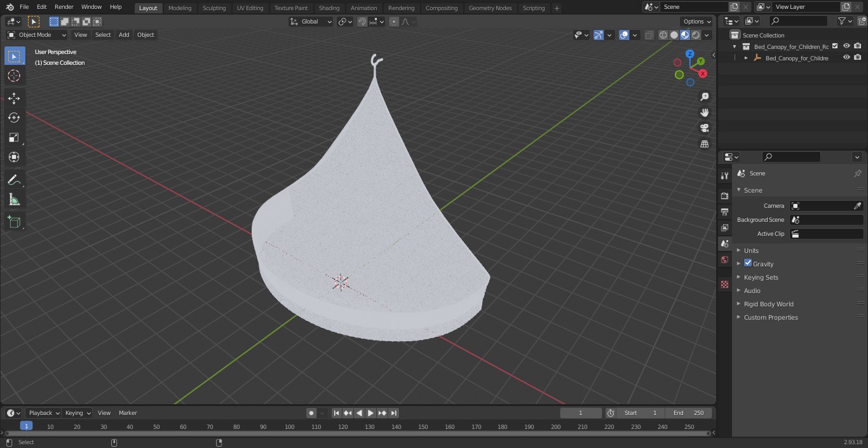Toggle auto keying record button
Screen dimensions: 868x448
point(311,413)
